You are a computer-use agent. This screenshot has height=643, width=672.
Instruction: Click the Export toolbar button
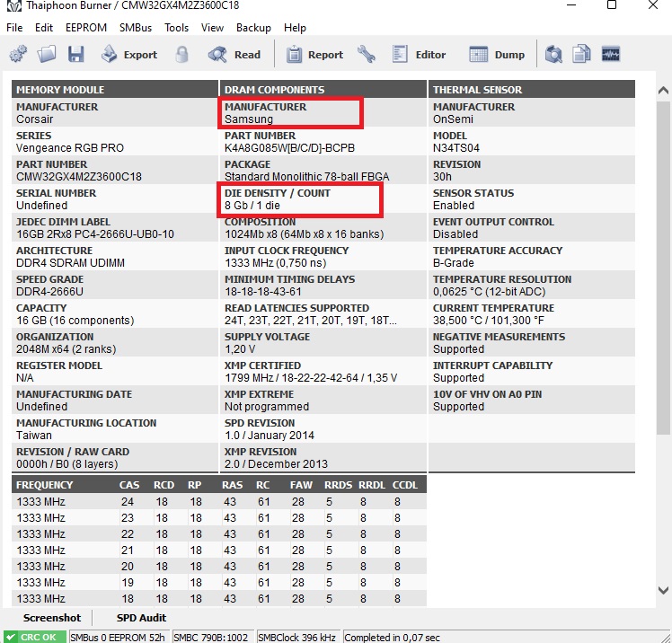pyautogui.click(x=129, y=55)
